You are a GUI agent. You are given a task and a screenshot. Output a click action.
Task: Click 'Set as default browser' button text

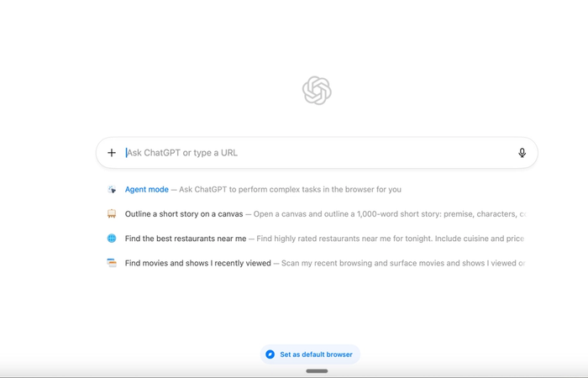(x=316, y=354)
